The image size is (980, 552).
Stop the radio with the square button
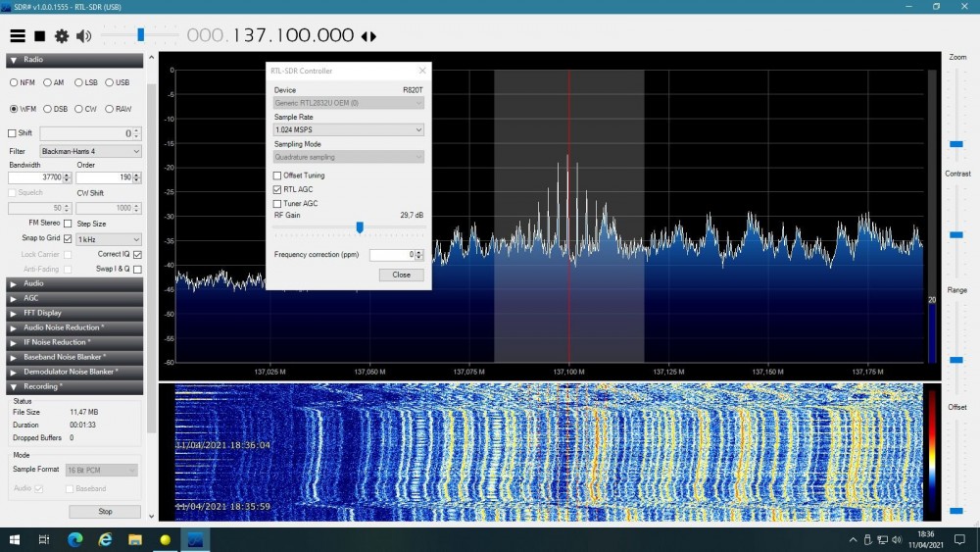pyautogui.click(x=39, y=36)
